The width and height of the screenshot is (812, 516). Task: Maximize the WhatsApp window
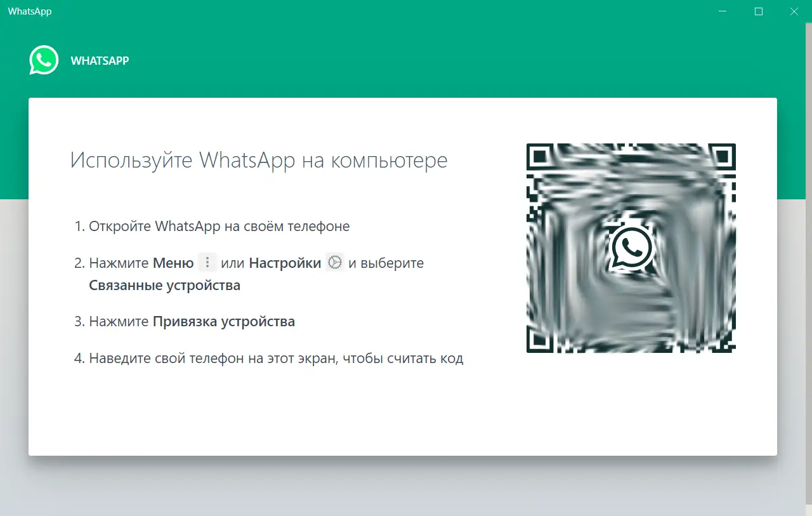(x=759, y=11)
